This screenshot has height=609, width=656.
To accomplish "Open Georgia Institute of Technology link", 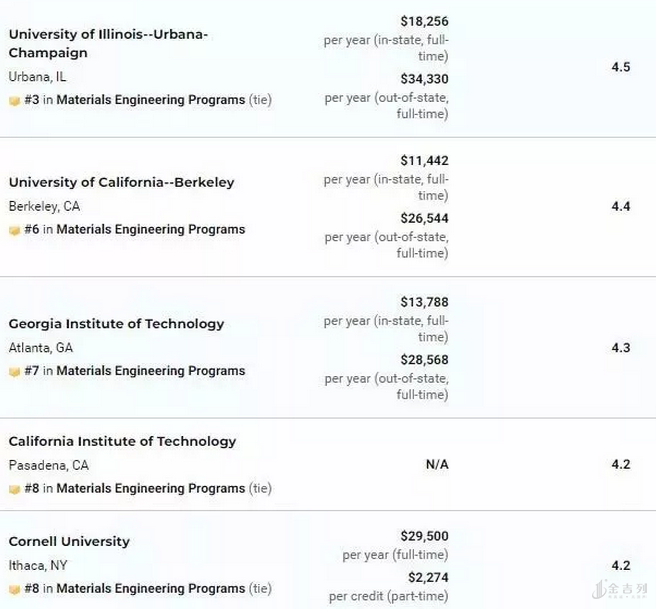I will 116,323.
